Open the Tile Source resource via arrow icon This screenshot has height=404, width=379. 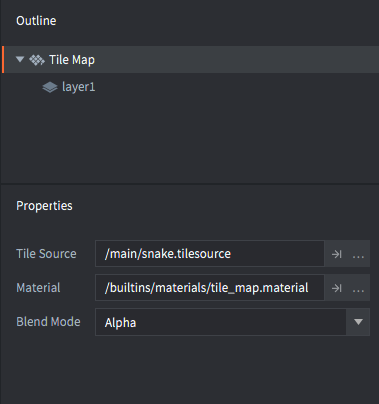[x=337, y=254]
